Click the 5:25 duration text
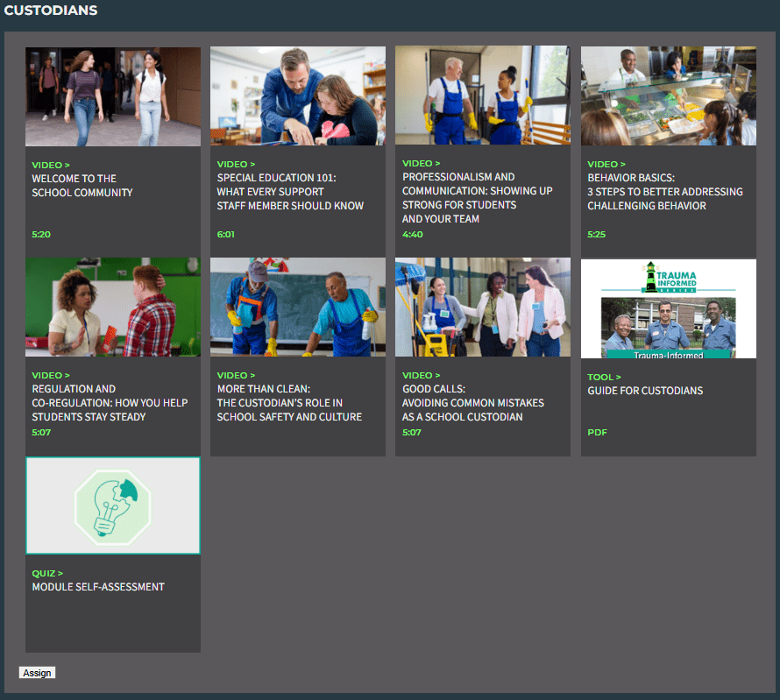The width and height of the screenshot is (780, 700). [597, 234]
